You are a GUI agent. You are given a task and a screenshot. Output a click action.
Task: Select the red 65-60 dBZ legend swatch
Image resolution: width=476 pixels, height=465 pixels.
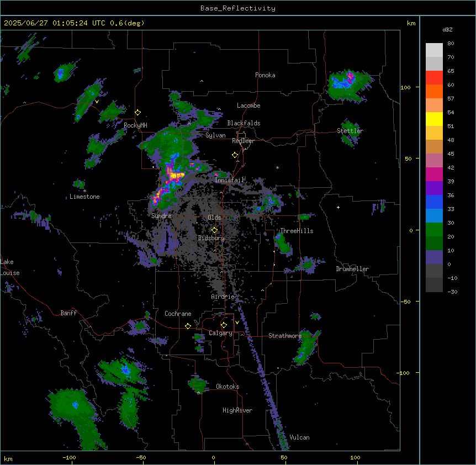pos(434,78)
